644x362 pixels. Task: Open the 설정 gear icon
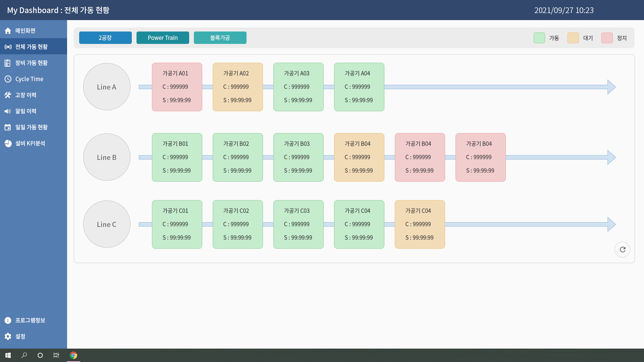click(8, 336)
